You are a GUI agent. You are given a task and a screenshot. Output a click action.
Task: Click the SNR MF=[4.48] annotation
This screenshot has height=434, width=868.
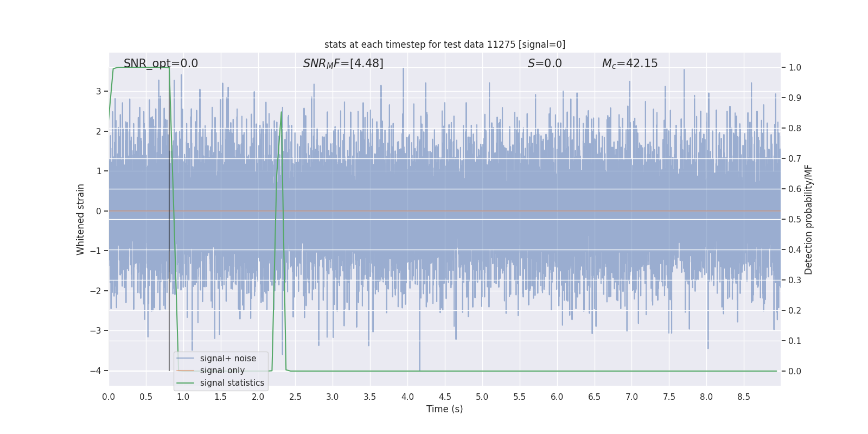point(343,63)
